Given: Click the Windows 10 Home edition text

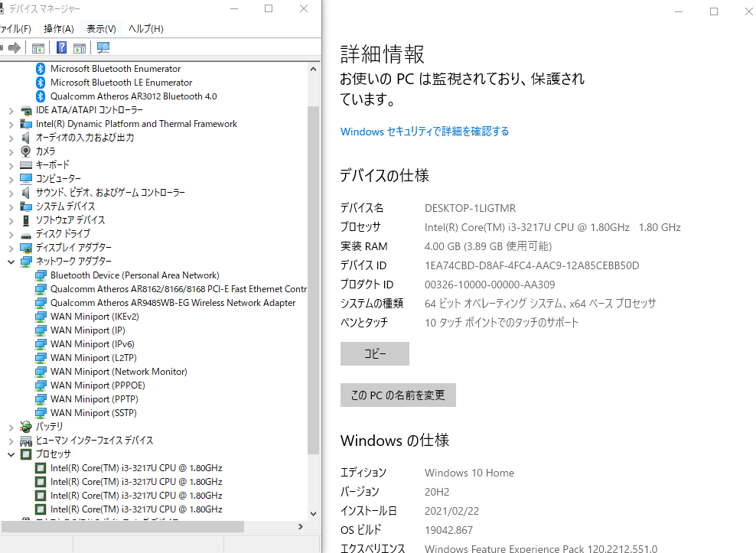Looking at the screenshot, I should tap(469, 473).
